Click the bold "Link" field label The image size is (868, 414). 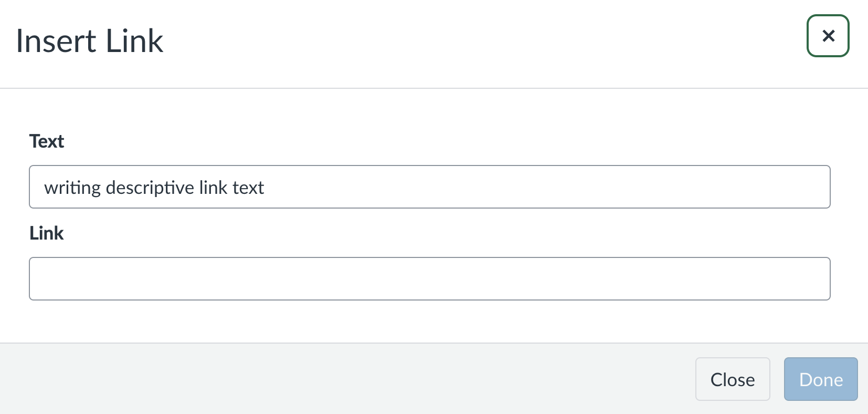pos(47,233)
